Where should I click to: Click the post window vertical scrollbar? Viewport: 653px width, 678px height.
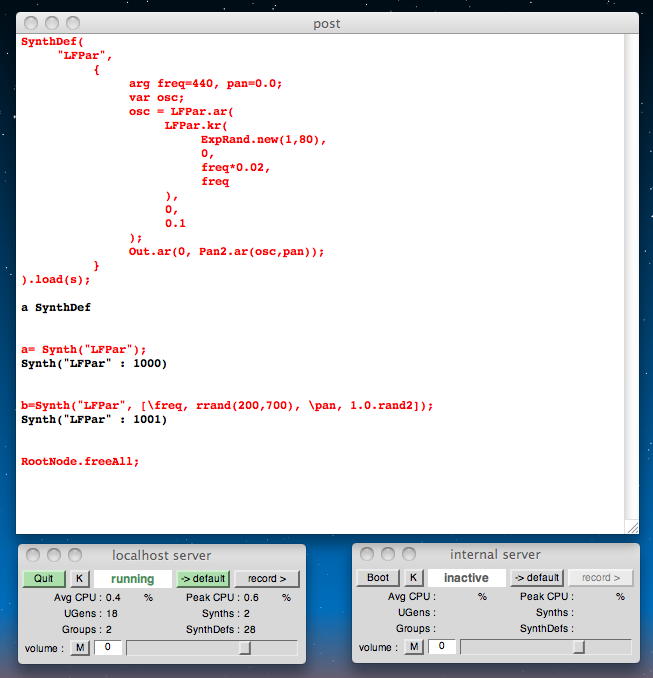coord(631,277)
